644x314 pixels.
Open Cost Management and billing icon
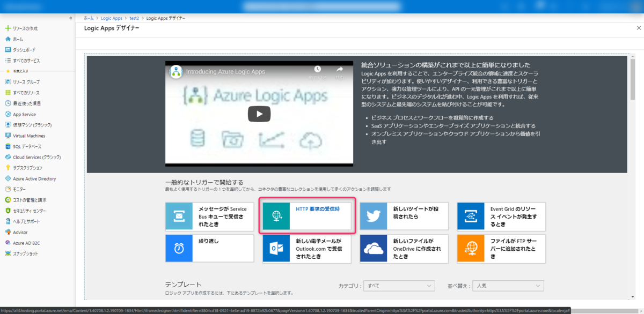(x=8, y=200)
